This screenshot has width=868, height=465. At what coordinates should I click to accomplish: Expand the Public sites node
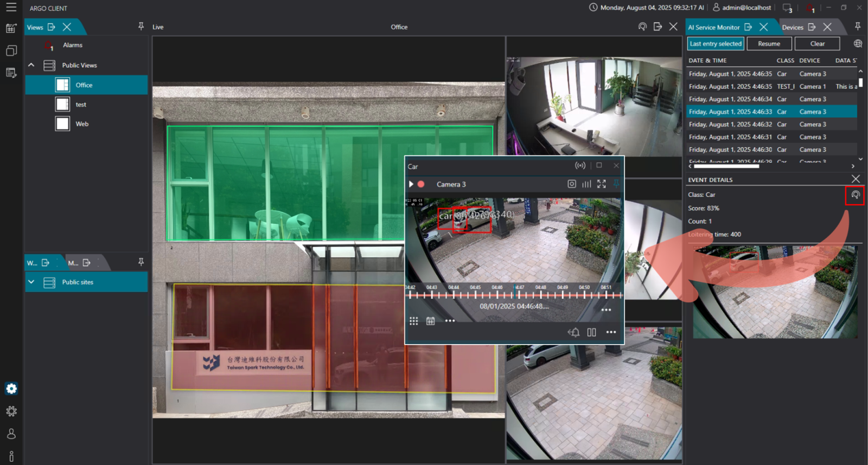[31, 282]
